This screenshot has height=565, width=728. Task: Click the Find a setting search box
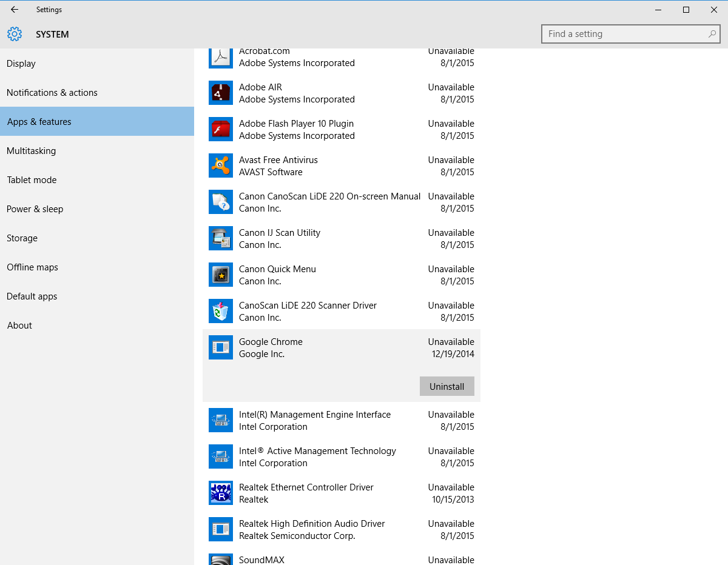(631, 34)
